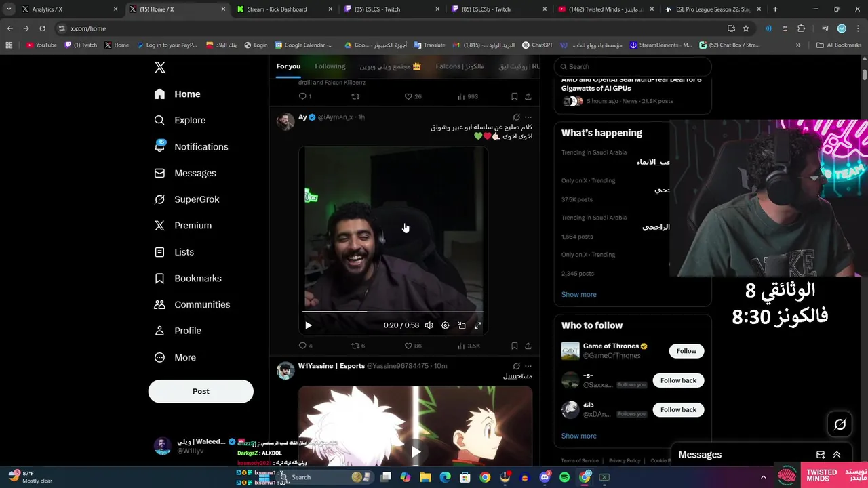The height and width of the screenshot is (488, 868).
Task: Follow back the -s- account
Action: tap(678, 380)
